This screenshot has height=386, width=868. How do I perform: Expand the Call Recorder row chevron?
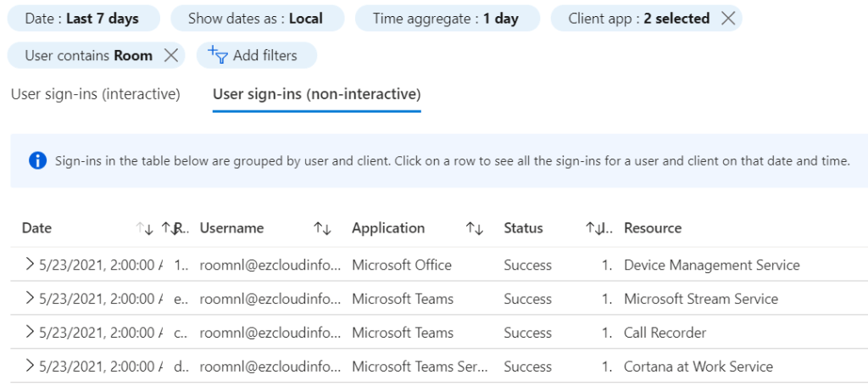pos(30,333)
